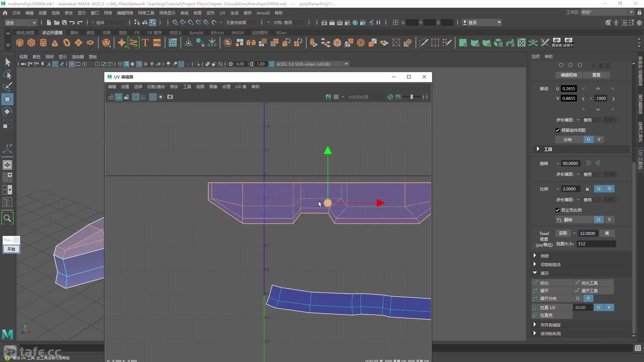Click the Edit Pivot button
The image size is (644, 362).
point(569,75)
